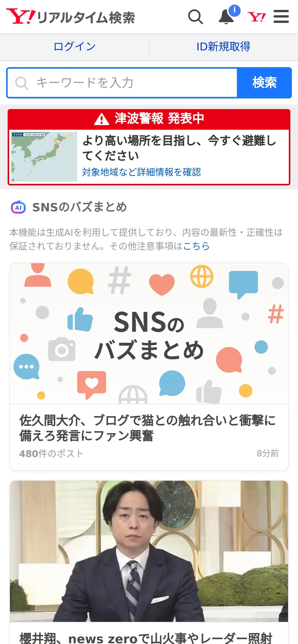Select the ID新規取得 tab
Screen dimensions: 298x644
pos(223,47)
